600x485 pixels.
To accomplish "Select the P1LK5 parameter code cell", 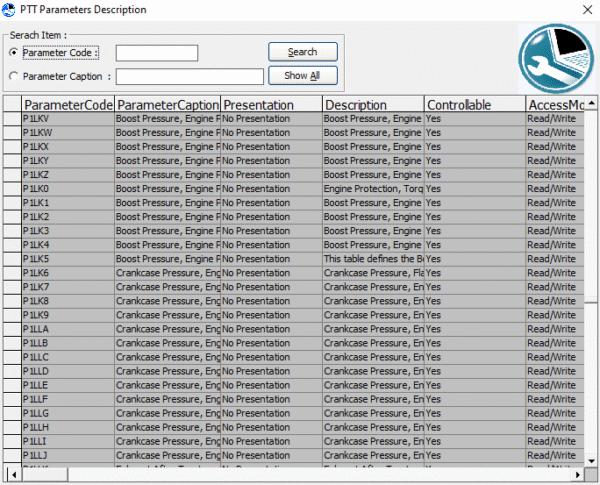I will click(68, 259).
